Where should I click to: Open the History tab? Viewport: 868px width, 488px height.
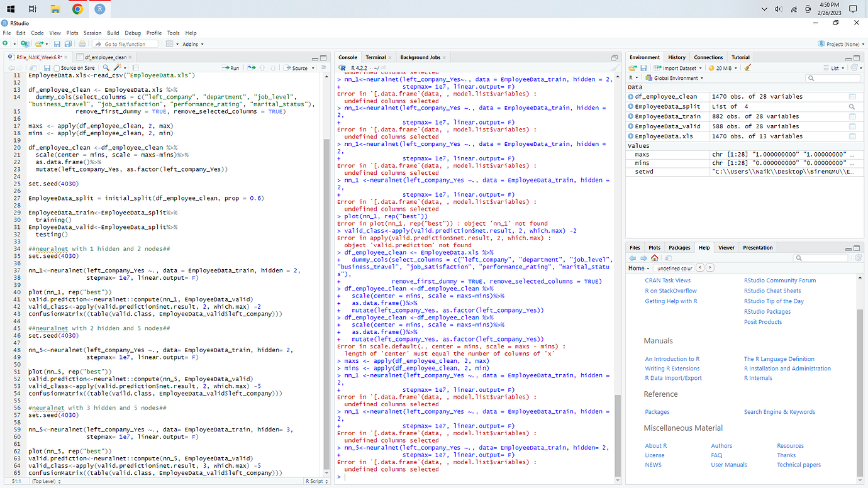(x=677, y=57)
